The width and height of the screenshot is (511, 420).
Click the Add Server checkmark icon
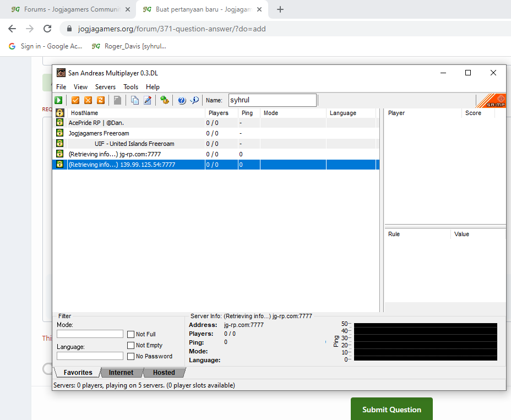click(75, 100)
